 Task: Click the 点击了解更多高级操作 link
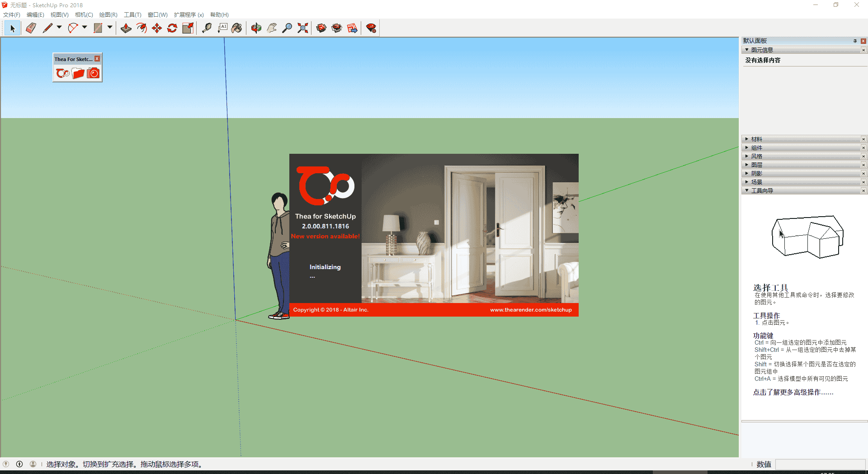point(793,392)
